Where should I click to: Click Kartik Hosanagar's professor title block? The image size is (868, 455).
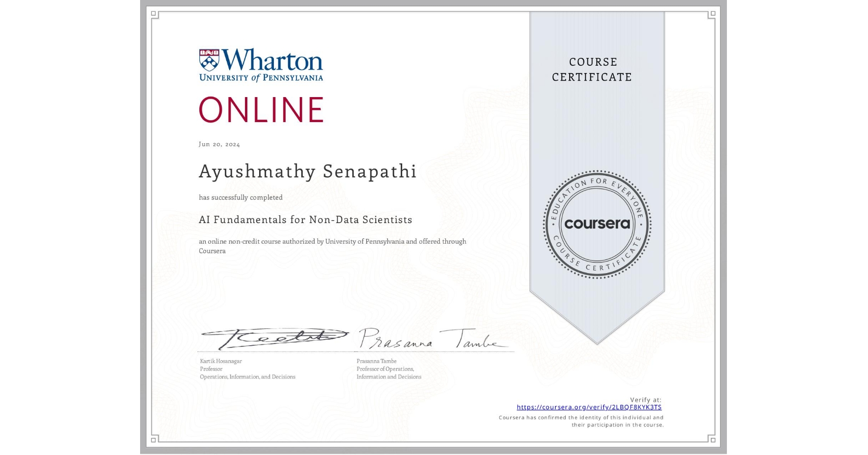[247, 369]
